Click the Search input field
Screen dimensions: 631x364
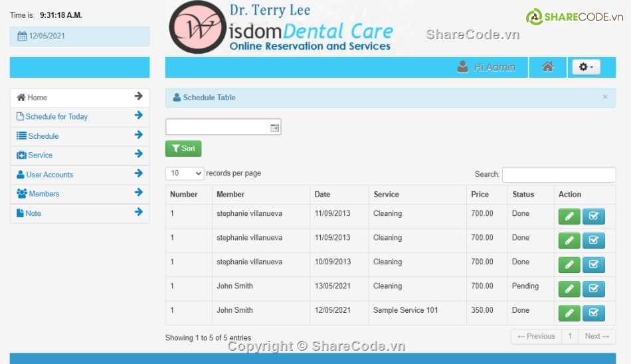point(559,175)
